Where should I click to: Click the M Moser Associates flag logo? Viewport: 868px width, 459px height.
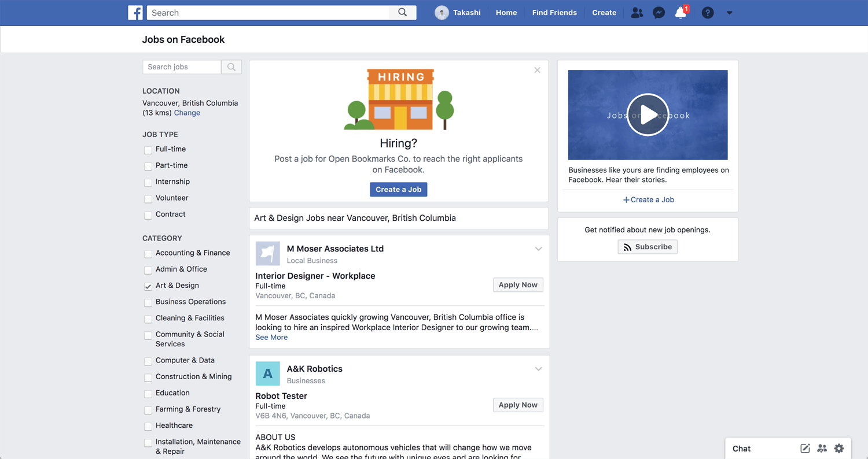(x=267, y=253)
